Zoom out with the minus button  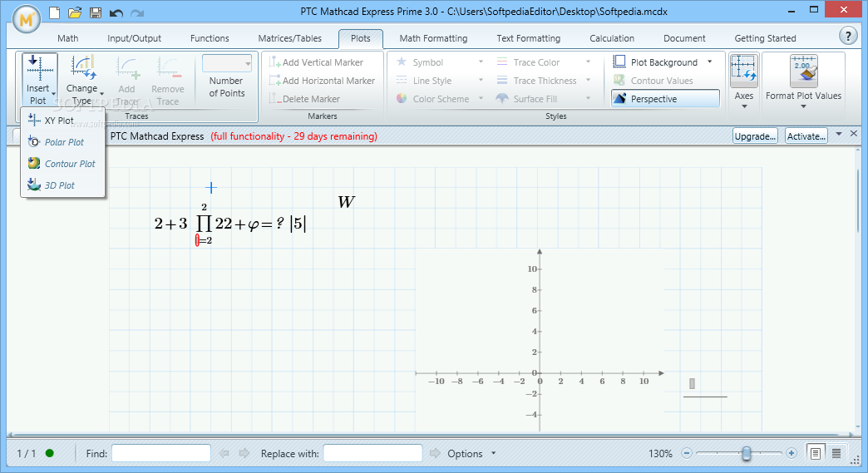(x=687, y=454)
